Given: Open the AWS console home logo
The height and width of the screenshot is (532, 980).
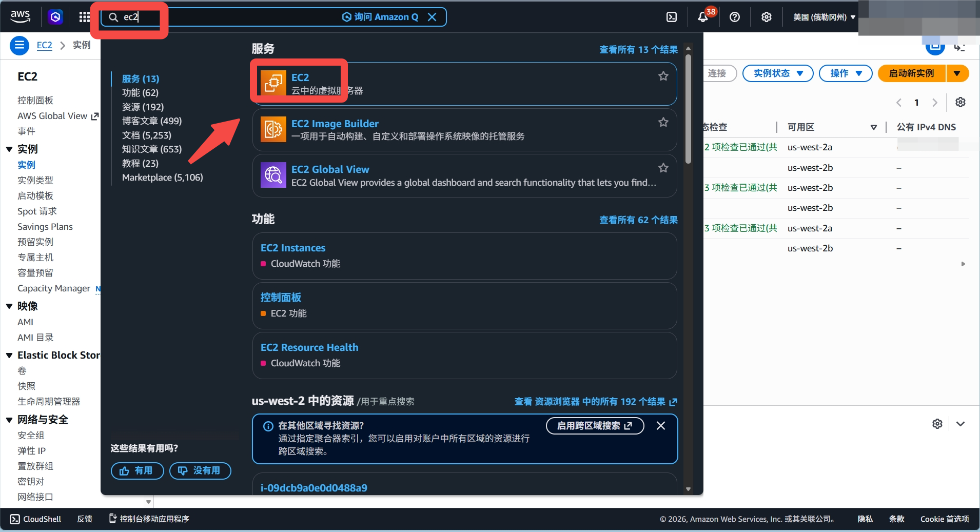Looking at the screenshot, I should click(21, 16).
